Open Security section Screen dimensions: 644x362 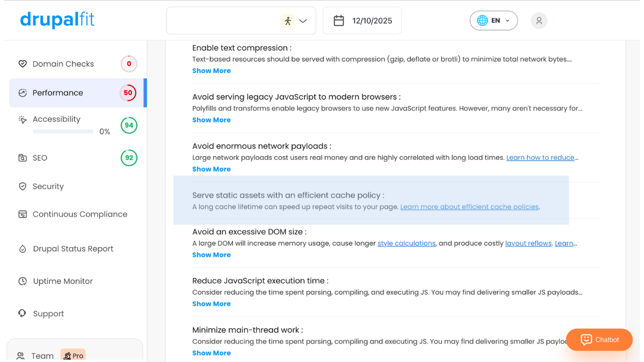point(48,186)
